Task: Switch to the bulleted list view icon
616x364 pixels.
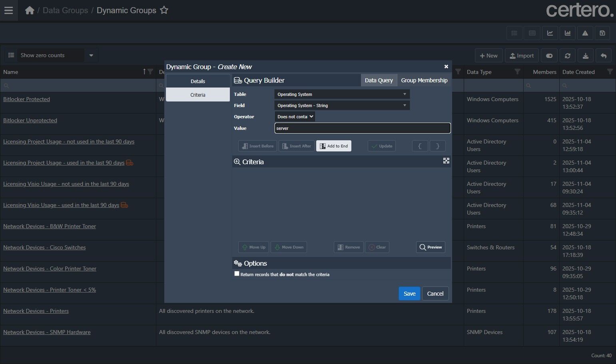Action: [x=514, y=33]
